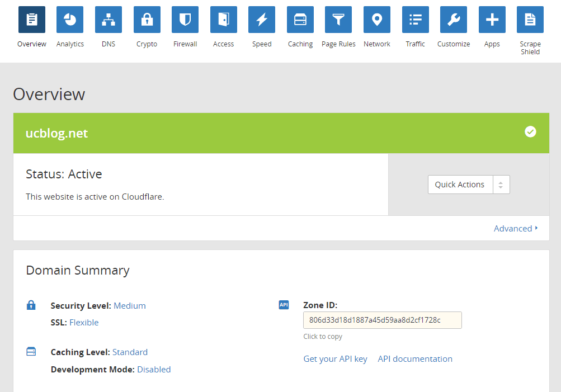Image resolution: width=561 pixels, height=392 pixels.
Task: Open the Access door icon
Action: tap(224, 20)
